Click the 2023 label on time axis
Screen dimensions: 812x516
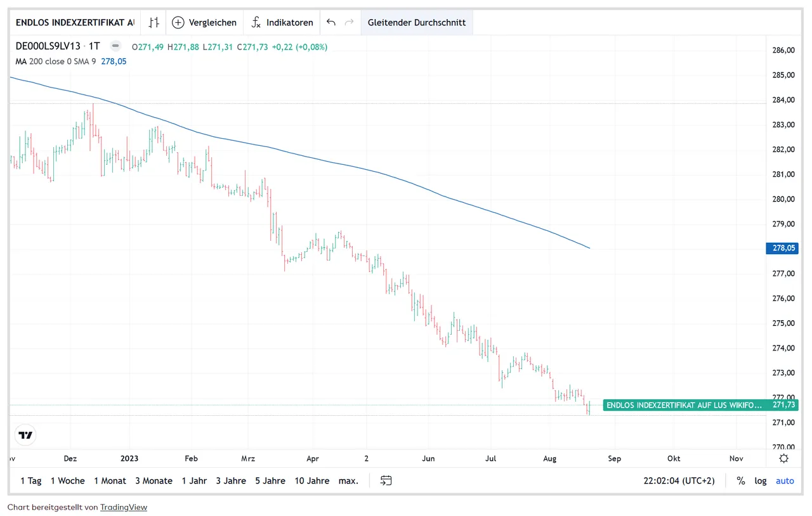(129, 458)
